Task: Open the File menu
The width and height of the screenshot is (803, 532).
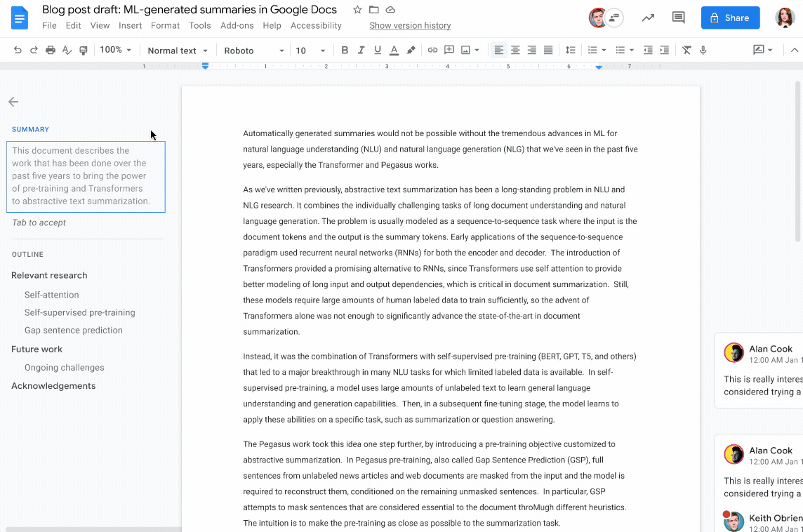Action: (x=49, y=25)
